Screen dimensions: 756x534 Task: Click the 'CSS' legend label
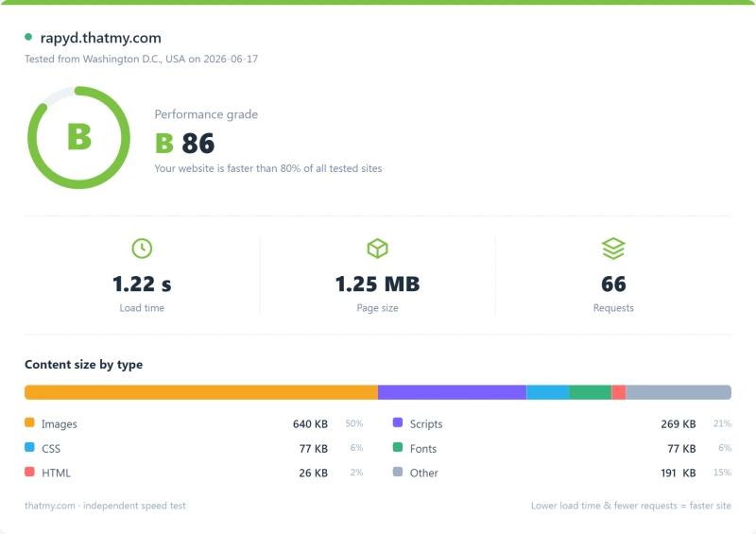[51, 449]
